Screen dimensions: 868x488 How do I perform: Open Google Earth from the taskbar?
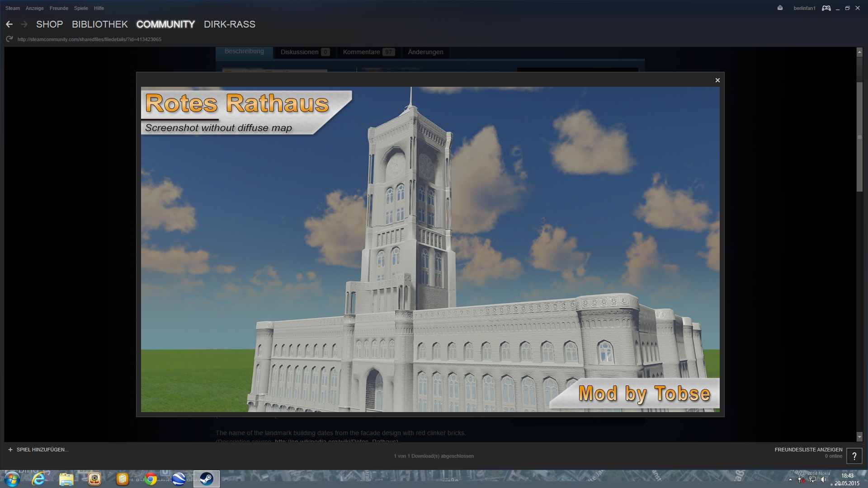click(179, 479)
